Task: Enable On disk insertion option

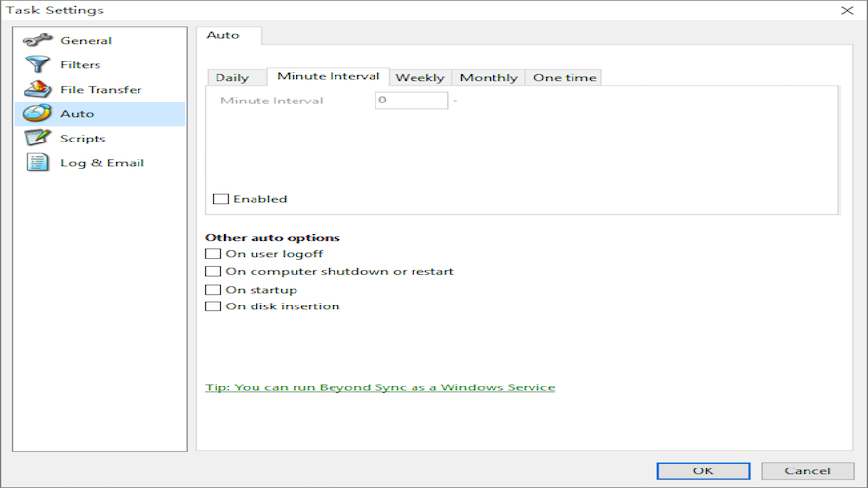Action: 213,306
